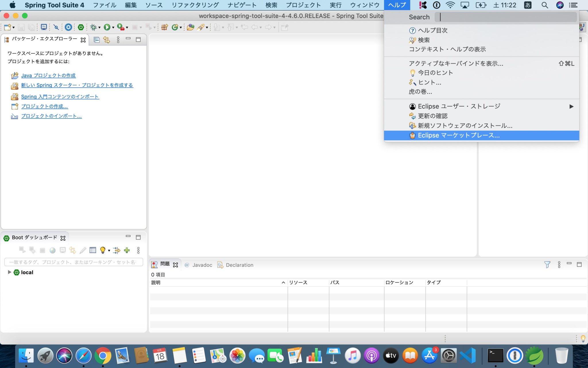Open the Run Configurations gear icon
This screenshot has width=588, height=368.
68,27
